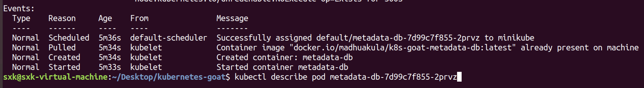
Task: Click the Started event reason
Action: point(64,67)
